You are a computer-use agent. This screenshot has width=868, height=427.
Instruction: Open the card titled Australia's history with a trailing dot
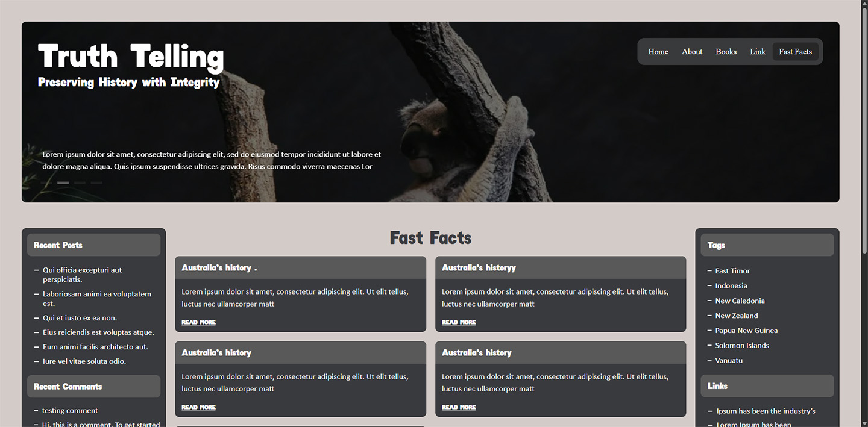(219, 267)
